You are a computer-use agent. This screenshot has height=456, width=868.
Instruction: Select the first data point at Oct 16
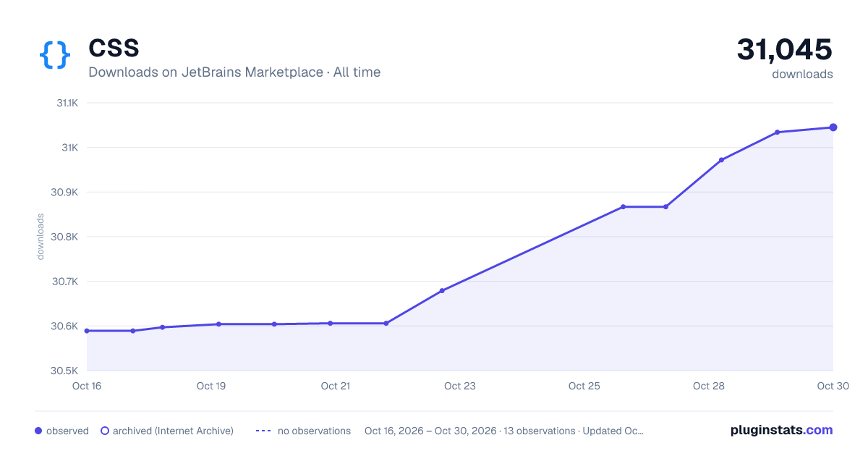tap(87, 331)
